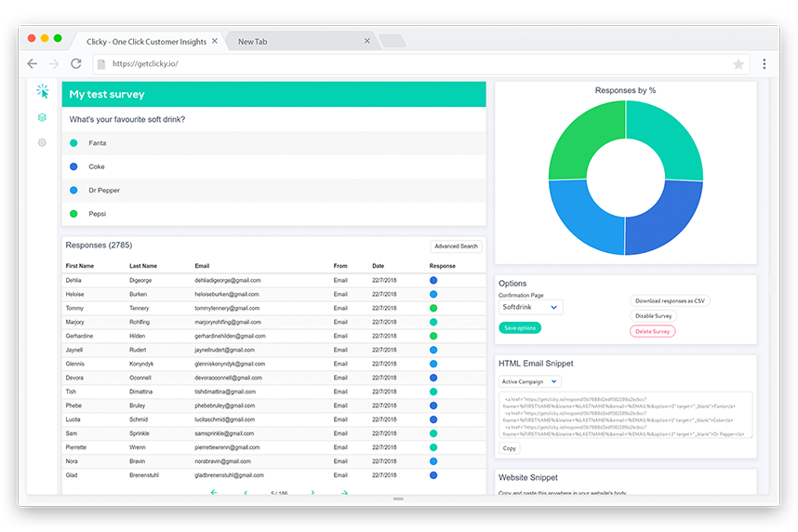Expand the Active Campaign dropdown

(x=530, y=381)
